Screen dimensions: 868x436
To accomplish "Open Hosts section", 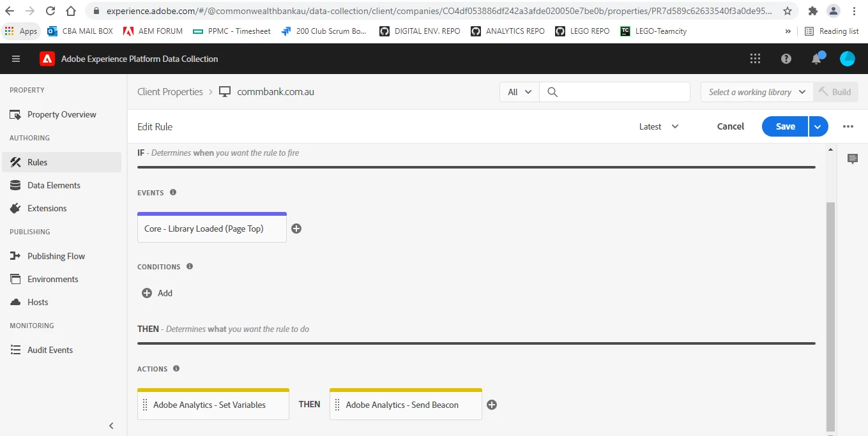I will coord(61,302).
